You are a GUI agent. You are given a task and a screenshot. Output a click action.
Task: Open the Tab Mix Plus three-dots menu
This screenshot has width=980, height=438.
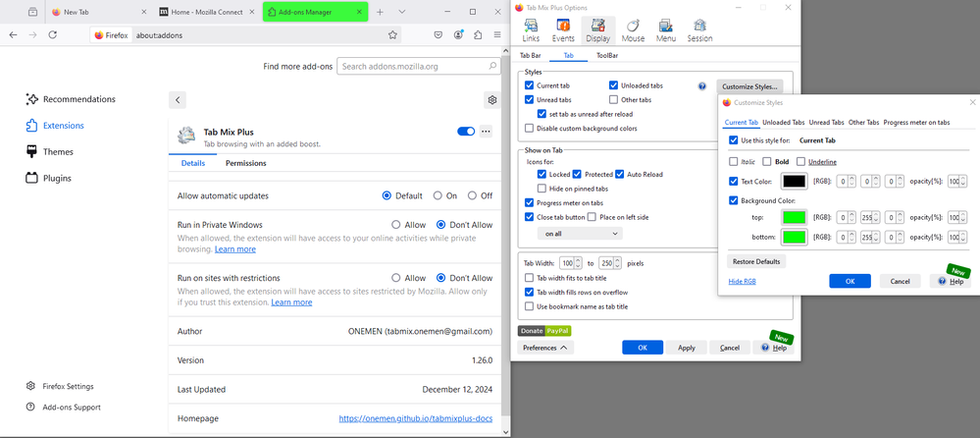(486, 132)
